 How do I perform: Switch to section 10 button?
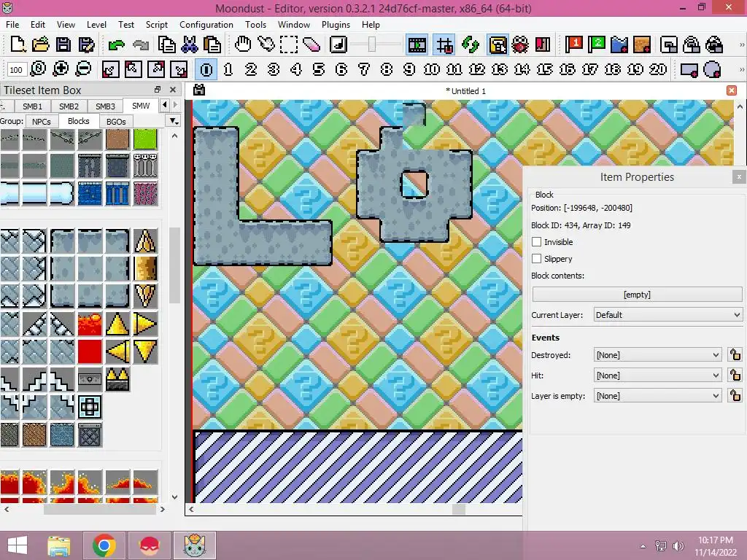point(432,69)
